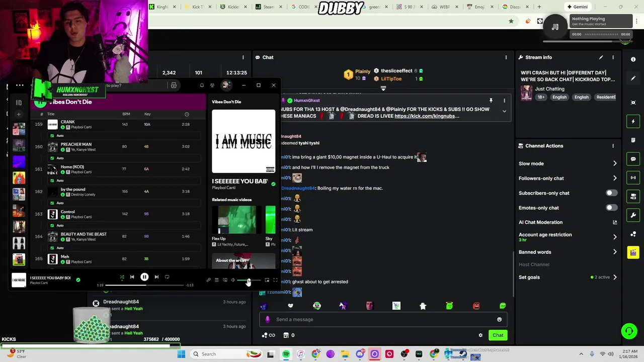Expand Followers-only chat option
Screen dimensions: 644x362
click(x=615, y=178)
